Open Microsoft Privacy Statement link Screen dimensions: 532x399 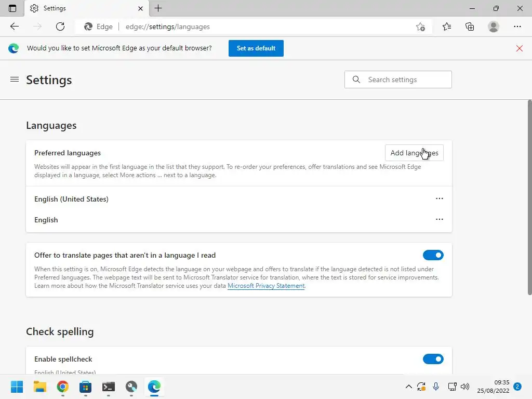[266, 286]
